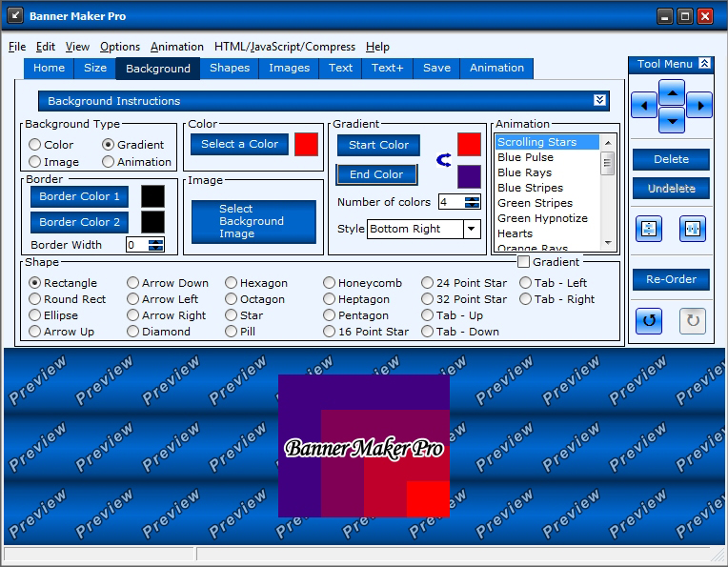The height and width of the screenshot is (567, 728).
Task: Choose the Tab - Left shape
Action: pos(553,283)
